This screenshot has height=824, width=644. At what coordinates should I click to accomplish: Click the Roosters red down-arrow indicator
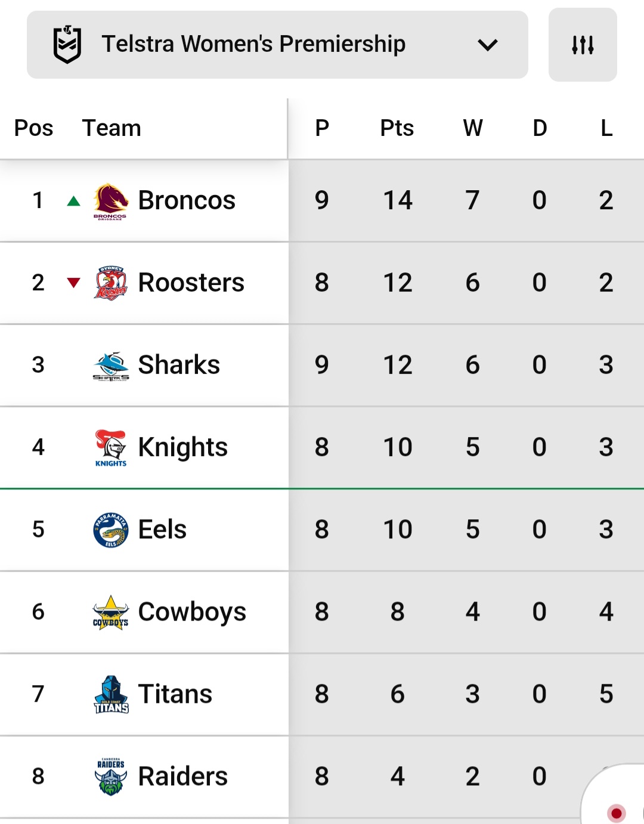[x=73, y=283]
